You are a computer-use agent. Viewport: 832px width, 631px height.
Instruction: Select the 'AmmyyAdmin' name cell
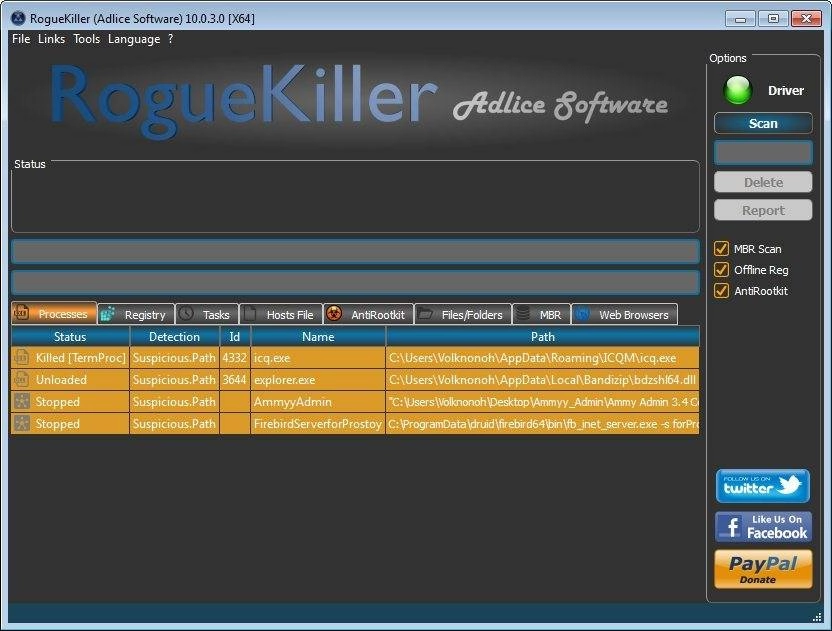pyautogui.click(x=318, y=402)
